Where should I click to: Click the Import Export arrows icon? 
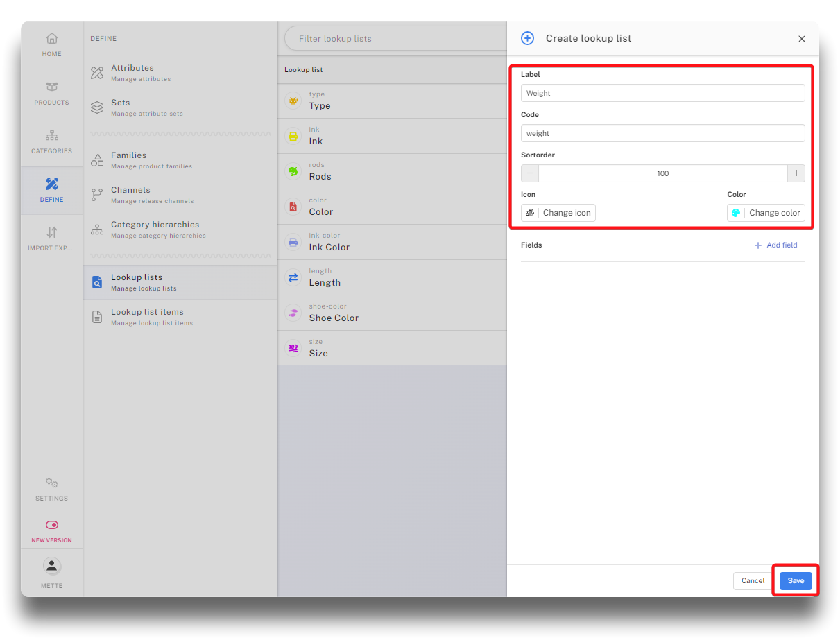pyautogui.click(x=51, y=233)
